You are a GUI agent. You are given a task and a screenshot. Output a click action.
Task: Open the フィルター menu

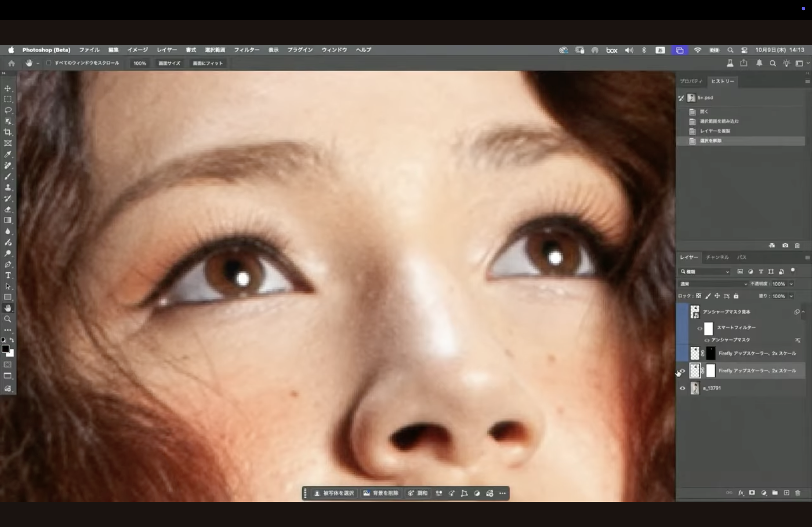[246, 50]
